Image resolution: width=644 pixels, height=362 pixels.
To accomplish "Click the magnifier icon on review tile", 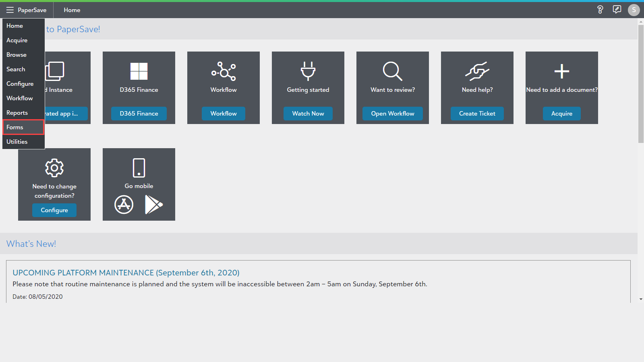I will 392,71.
